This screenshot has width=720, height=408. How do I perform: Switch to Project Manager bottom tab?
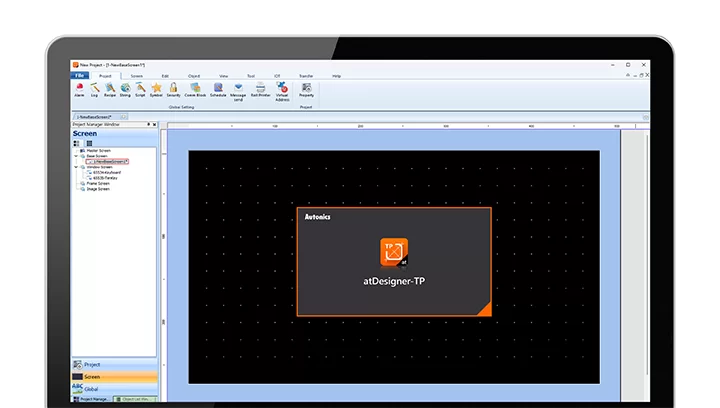tap(92, 399)
